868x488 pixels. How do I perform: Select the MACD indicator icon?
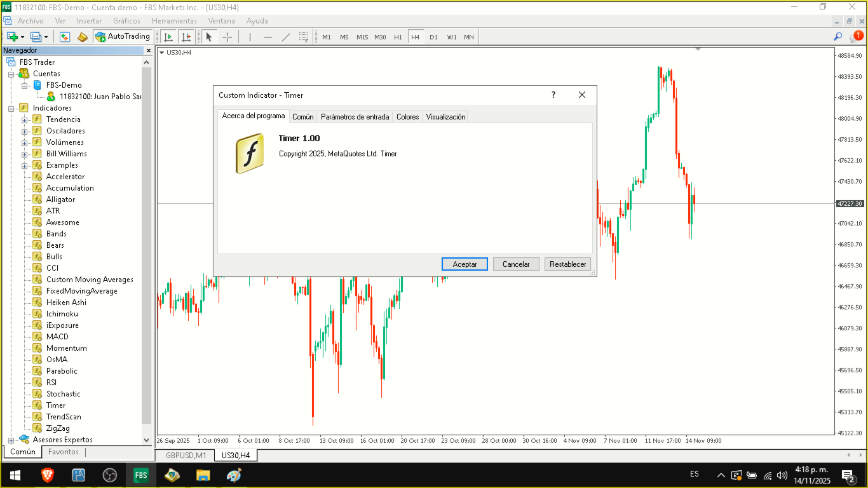coord(37,337)
